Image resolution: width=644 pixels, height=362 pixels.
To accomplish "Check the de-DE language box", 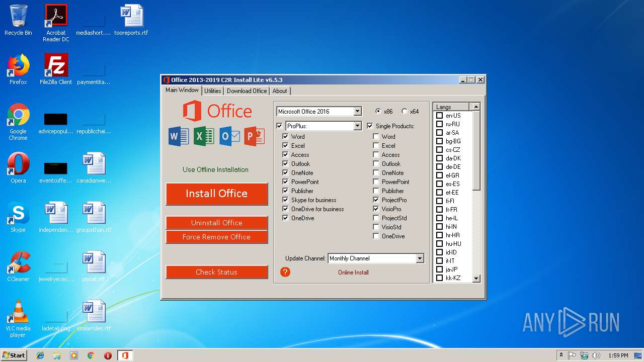I will point(439,167).
